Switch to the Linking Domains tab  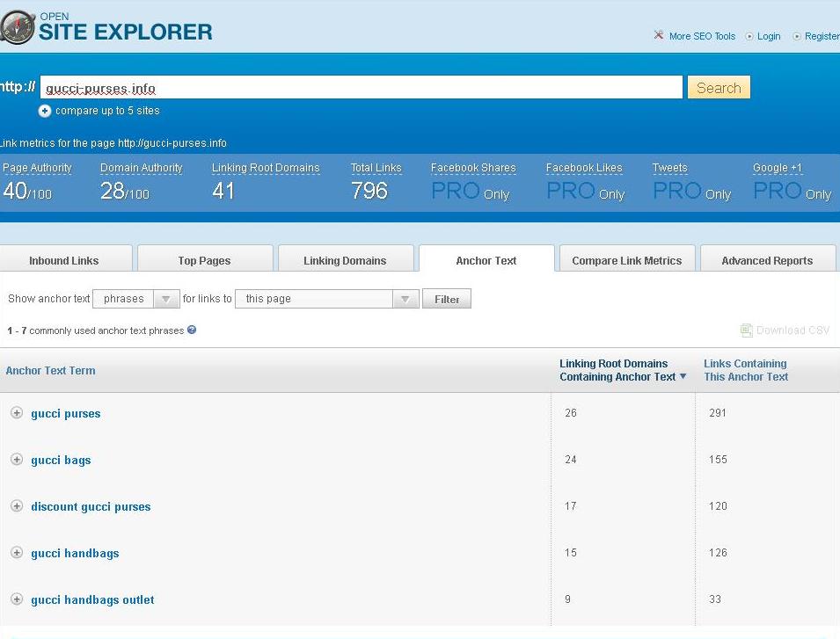click(x=345, y=260)
